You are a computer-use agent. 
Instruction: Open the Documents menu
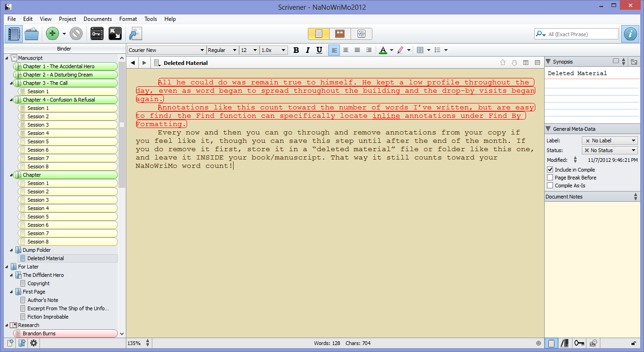98,19
